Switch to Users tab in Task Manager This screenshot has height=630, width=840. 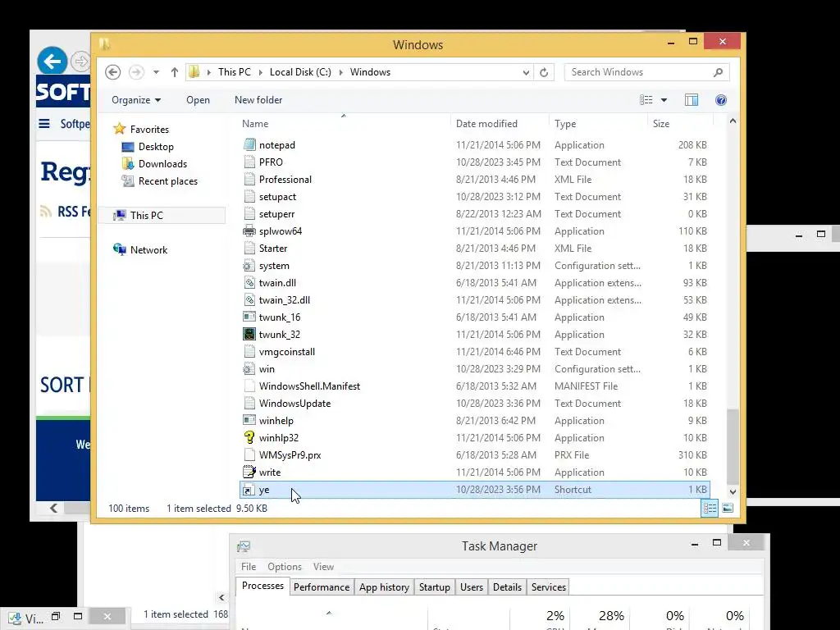click(472, 587)
